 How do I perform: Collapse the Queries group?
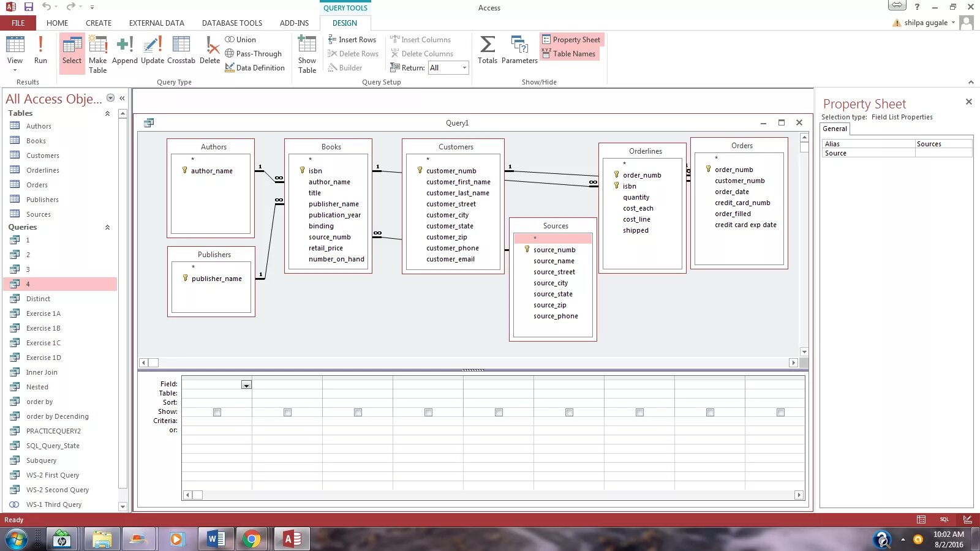[x=107, y=227]
